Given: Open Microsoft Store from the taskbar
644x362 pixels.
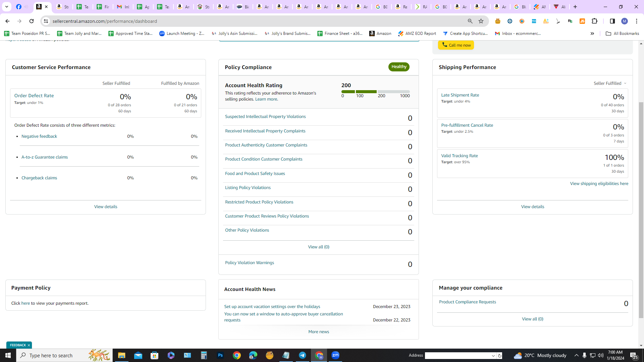Looking at the screenshot, I should pyautogui.click(x=155, y=355).
